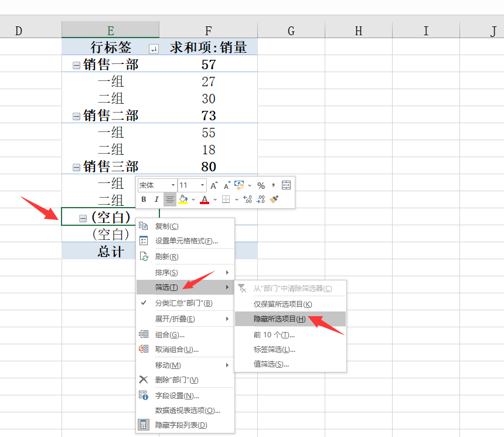Screen dimensions: 504x437
Task: Open the 移动(M) submenu
Action: 185,365
